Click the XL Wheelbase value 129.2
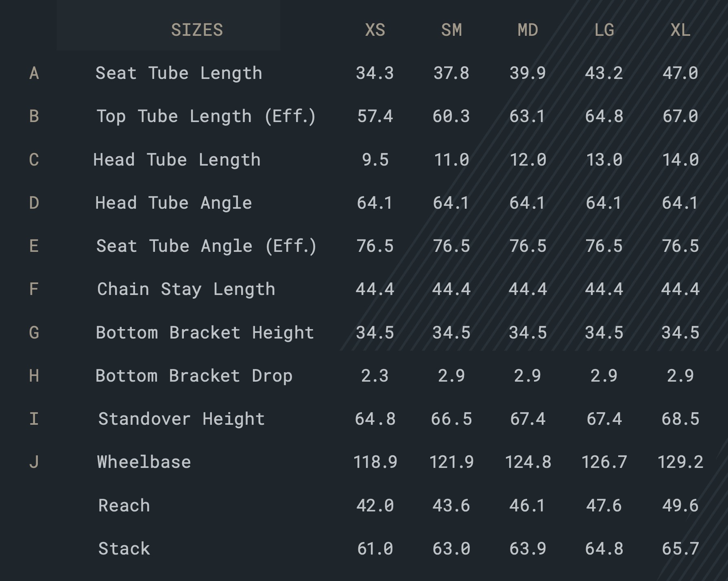Image resolution: width=728 pixels, height=581 pixels. click(680, 462)
